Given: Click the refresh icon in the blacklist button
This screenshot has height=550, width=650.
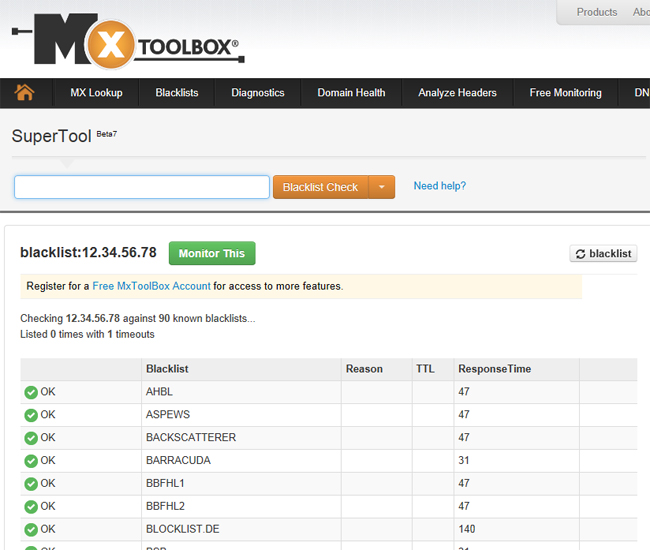Looking at the screenshot, I should pyautogui.click(x=580, y=254).
